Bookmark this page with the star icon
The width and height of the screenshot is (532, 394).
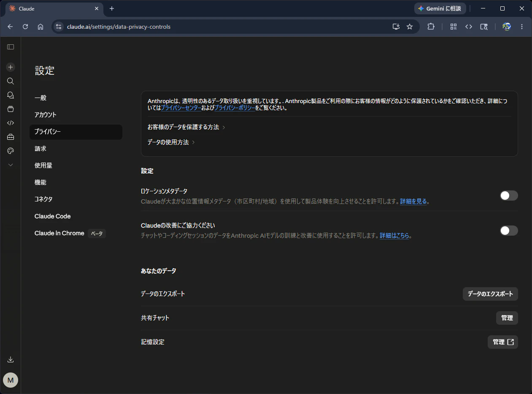pyautogui.click(x=410, y=27)
